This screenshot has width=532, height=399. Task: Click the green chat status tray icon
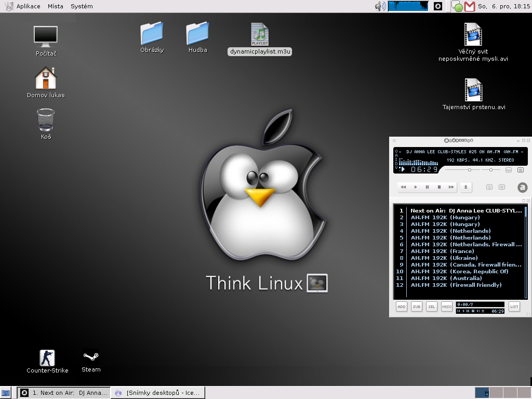[x=457, y=6]
